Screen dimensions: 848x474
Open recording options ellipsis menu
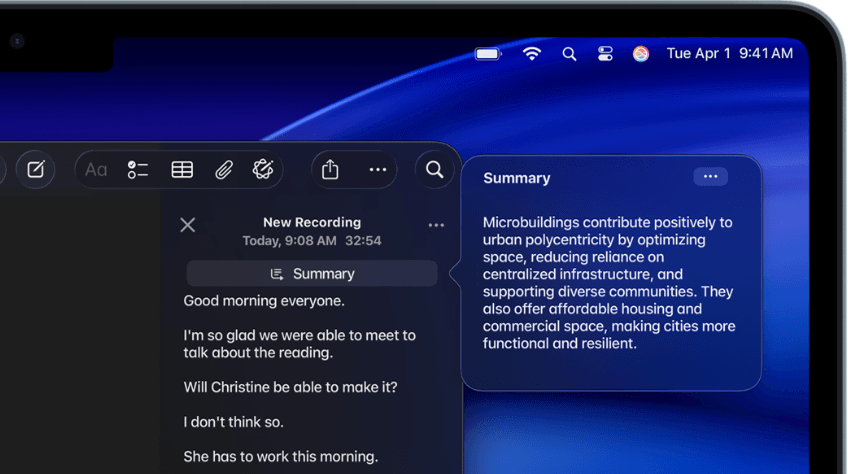point(436,225)
